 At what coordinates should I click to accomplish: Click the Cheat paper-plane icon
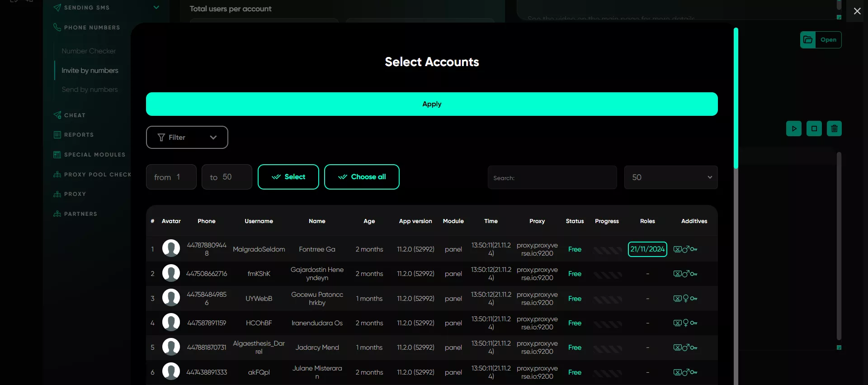coord(57,115)
